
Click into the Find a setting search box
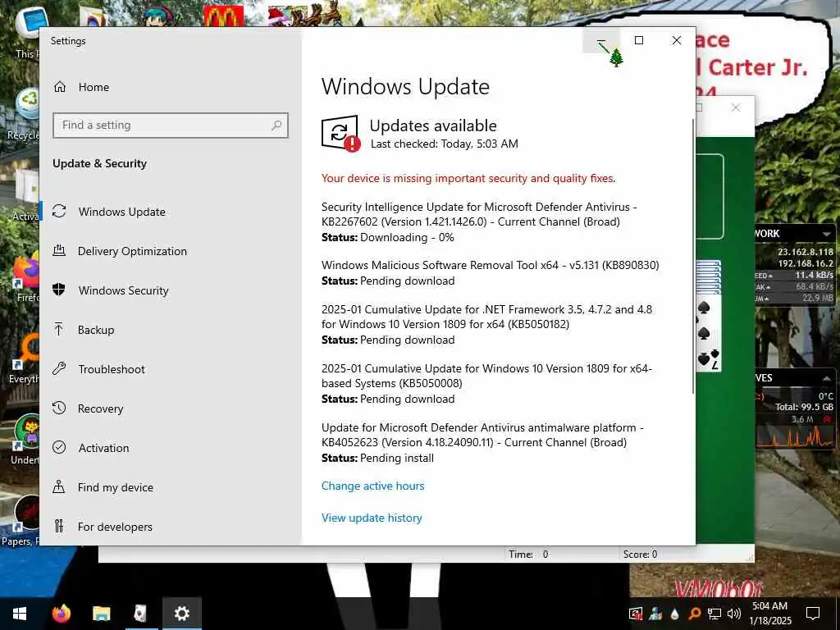click(x=171, y=126)
